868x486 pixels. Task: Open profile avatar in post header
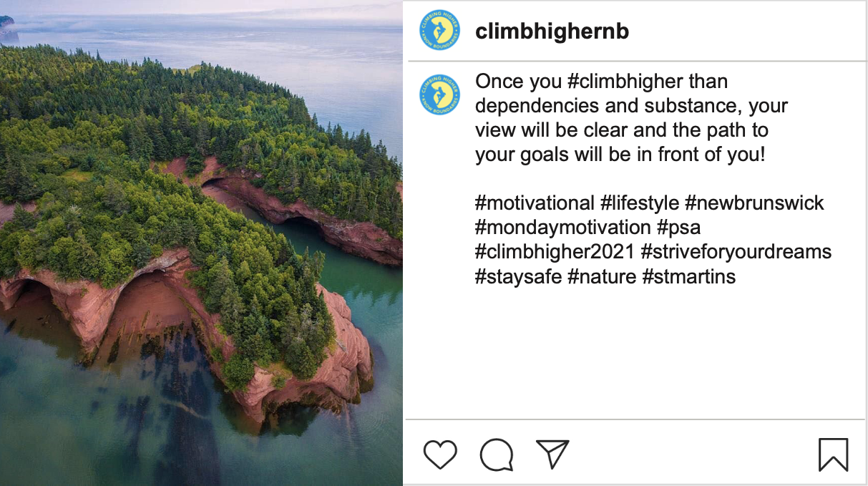pos(440,31)
